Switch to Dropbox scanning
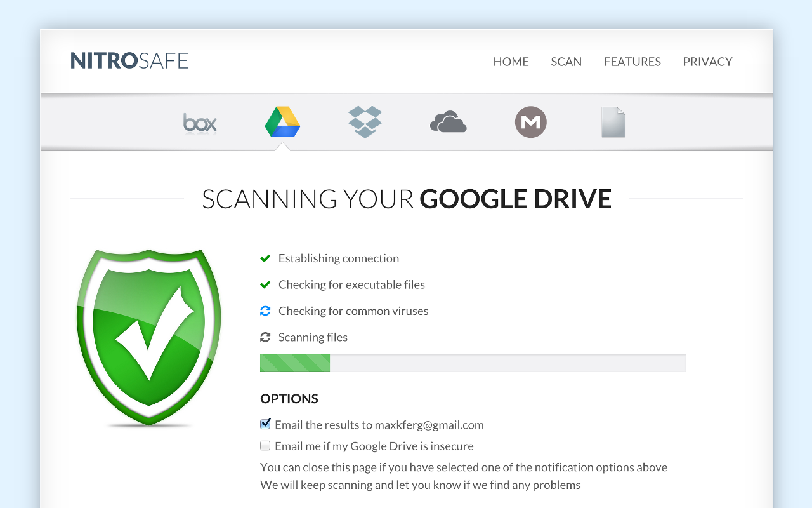The image size is (812, 508). click(x=365, y=122)
